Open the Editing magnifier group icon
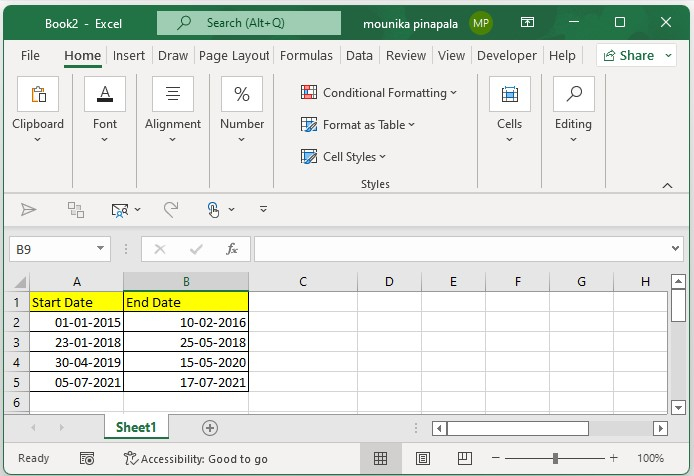Screen dimensions: 694x476 (574, 94)
